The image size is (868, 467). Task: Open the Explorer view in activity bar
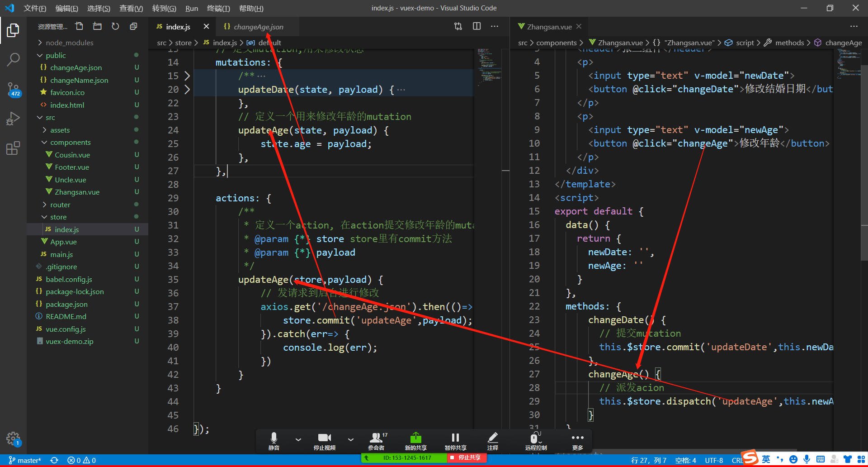pyautogui.click(x=13, y=30)
